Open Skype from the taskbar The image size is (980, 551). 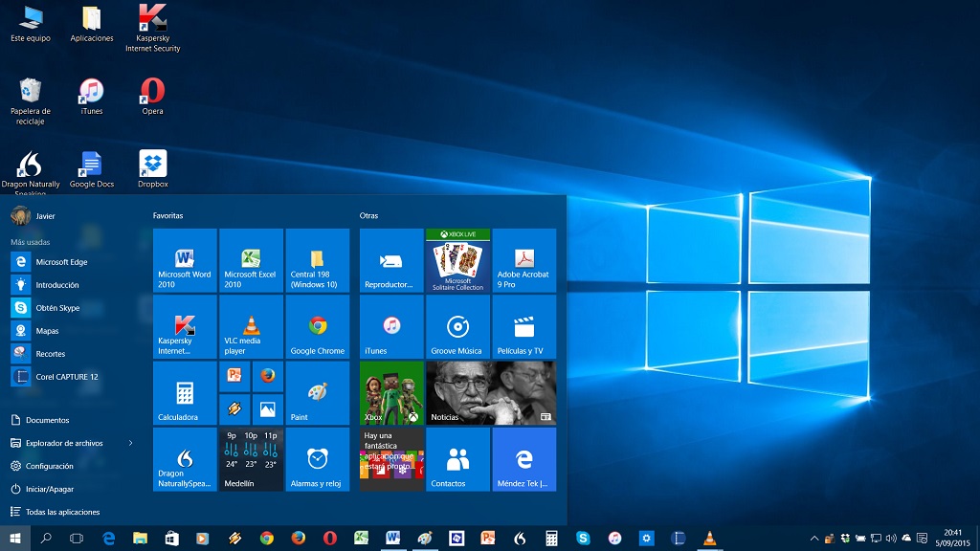point(583,538)
